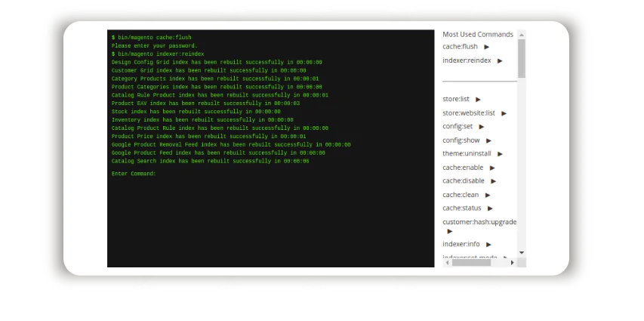This screenshot has width=644, height=321.
Task: Click the 'Design Config Grid index' output line
Action: 217,63
